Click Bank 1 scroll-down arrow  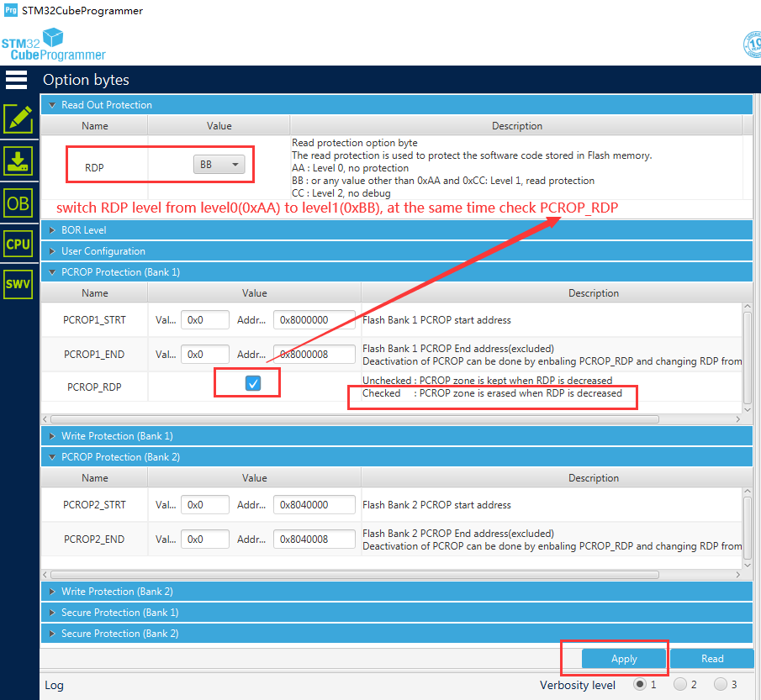(x=748, y=410)
